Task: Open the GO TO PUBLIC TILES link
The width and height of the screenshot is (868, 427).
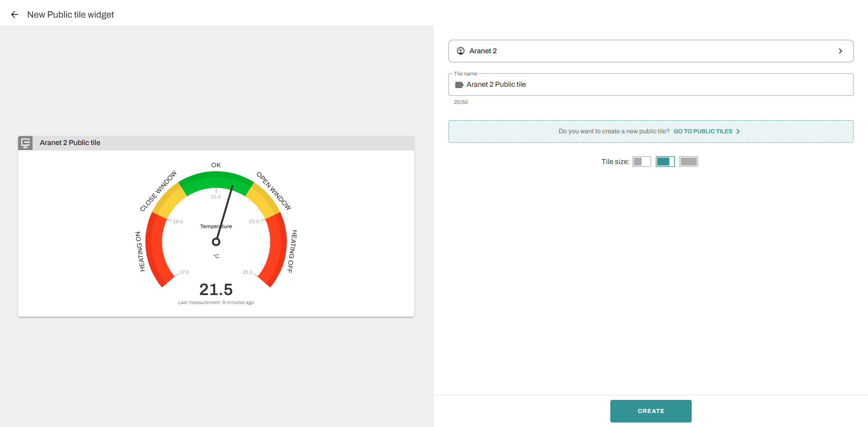Action: 703,131
